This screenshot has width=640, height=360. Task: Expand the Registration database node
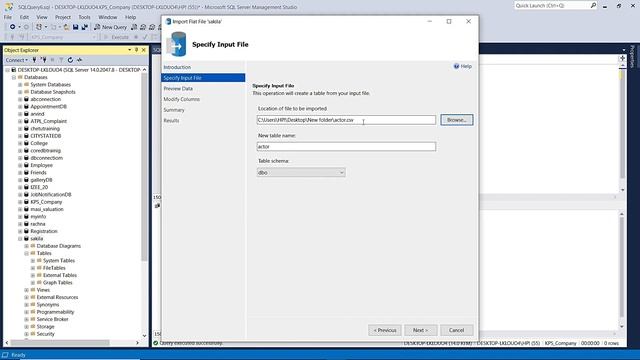[20, 231]
